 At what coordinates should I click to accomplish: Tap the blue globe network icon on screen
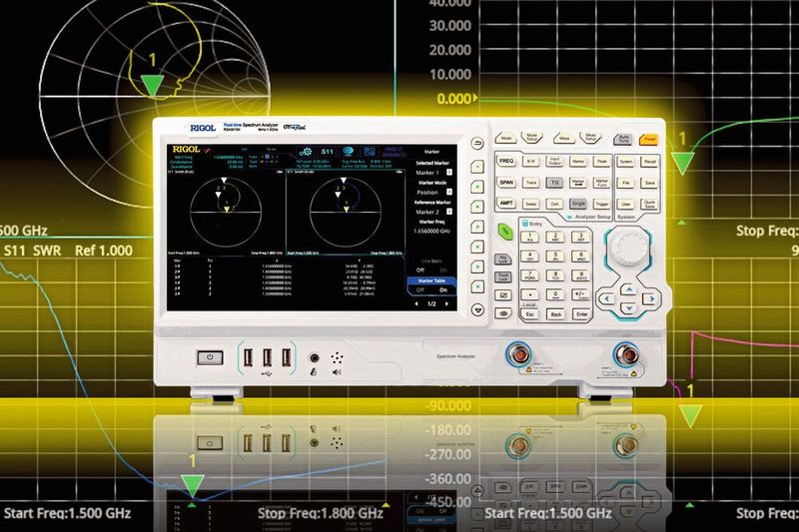348,152
